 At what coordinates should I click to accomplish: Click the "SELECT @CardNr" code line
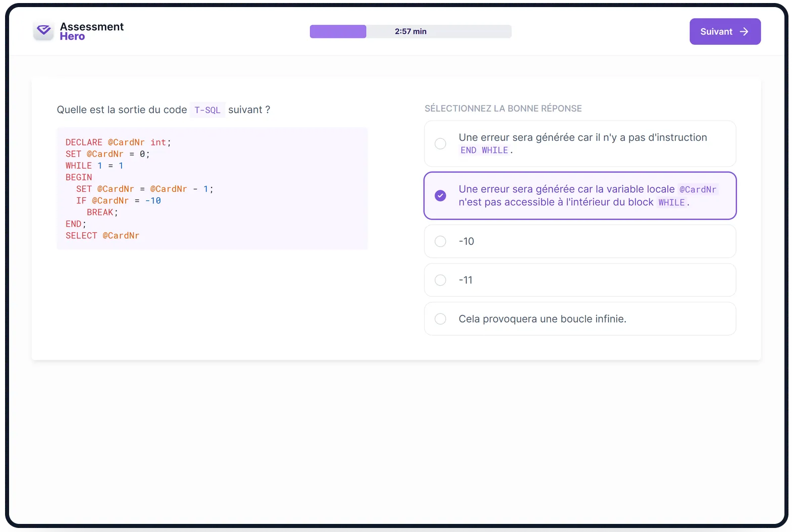[102, 236]
